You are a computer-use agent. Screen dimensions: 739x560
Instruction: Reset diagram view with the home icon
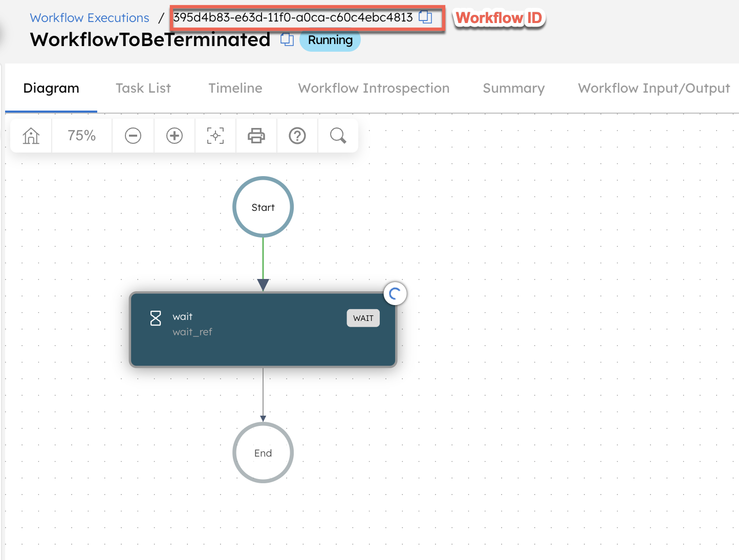click(31, 136)
